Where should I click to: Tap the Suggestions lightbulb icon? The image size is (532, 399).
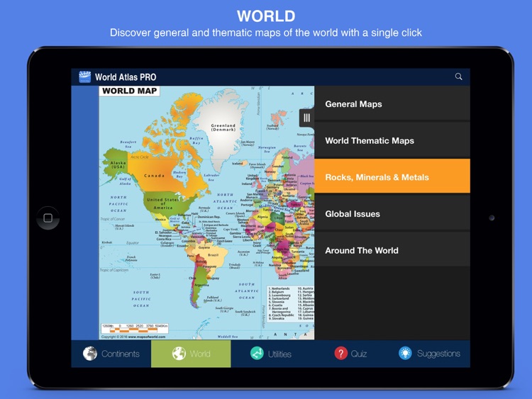[405, 353]
